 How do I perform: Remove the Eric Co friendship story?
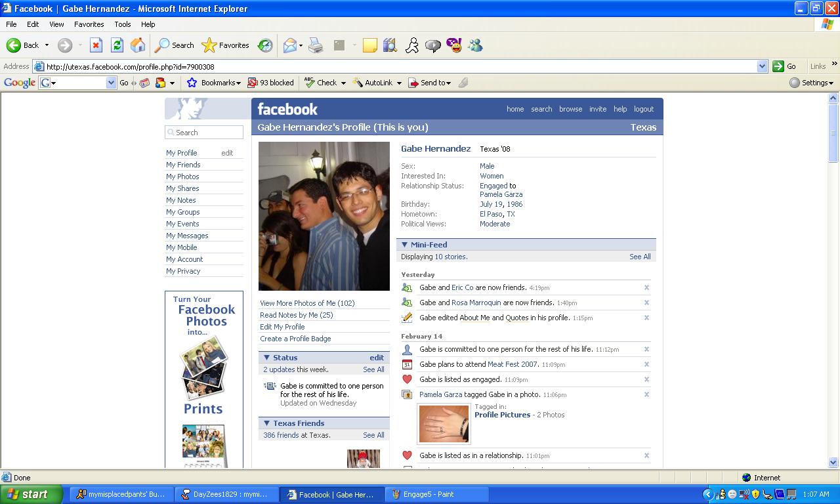646,287
